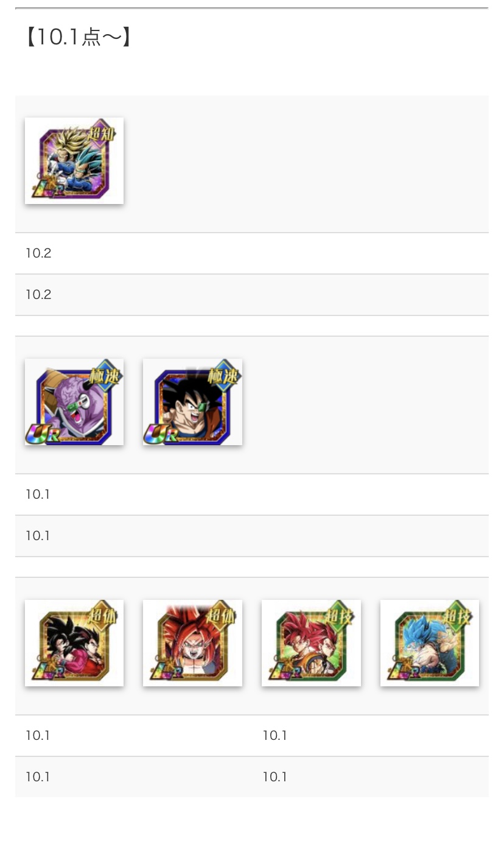Click the 極速 badge on the Ginyu card
504x841 pixels.
104,375
